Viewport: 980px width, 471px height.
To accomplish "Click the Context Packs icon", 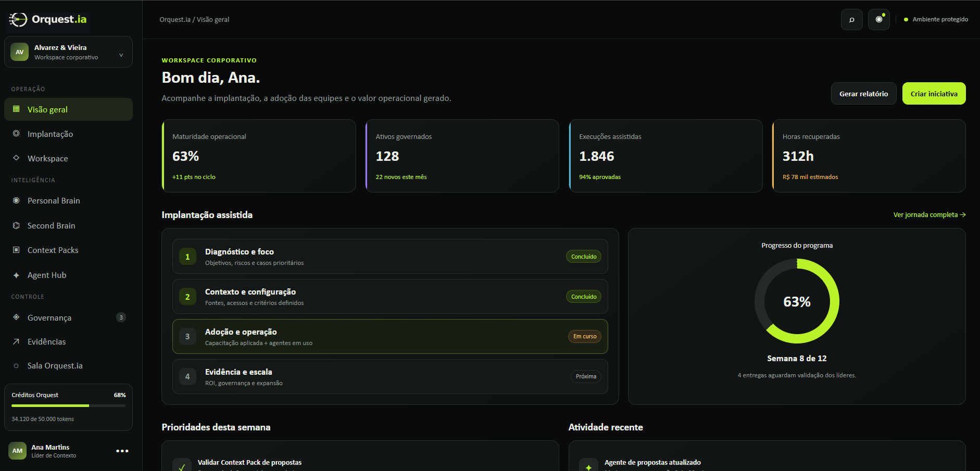I will pyautogui.click(x=16, y=250).
